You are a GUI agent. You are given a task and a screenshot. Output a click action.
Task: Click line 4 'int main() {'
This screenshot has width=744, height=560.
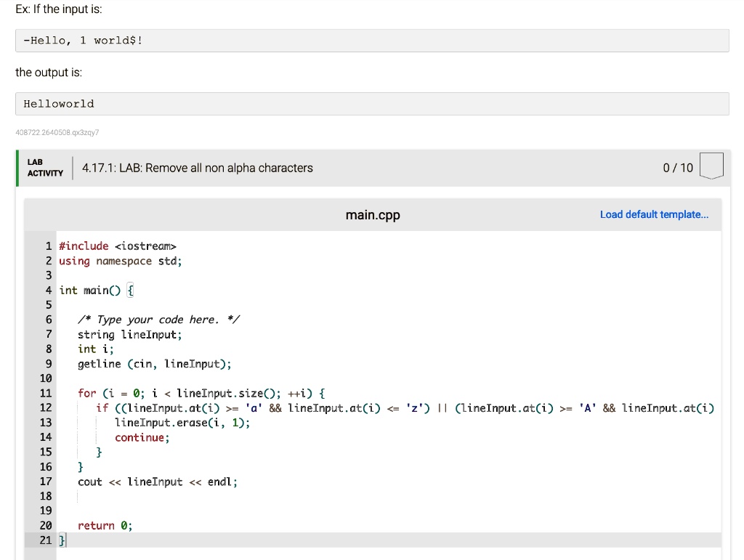97,291
